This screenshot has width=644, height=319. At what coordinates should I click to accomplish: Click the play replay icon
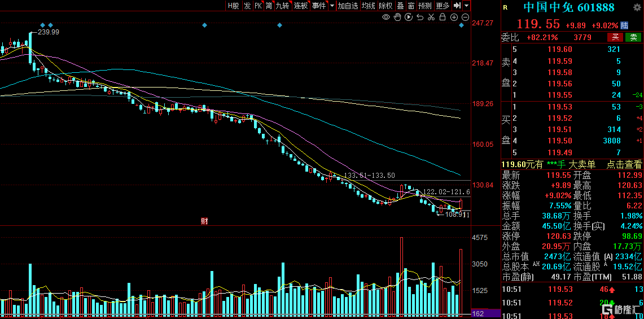pos(409,17)
